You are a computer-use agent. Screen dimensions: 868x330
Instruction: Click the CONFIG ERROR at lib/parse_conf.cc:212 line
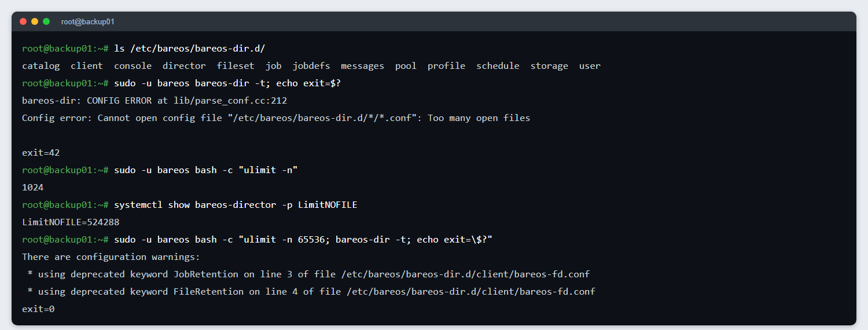[155, 101]
